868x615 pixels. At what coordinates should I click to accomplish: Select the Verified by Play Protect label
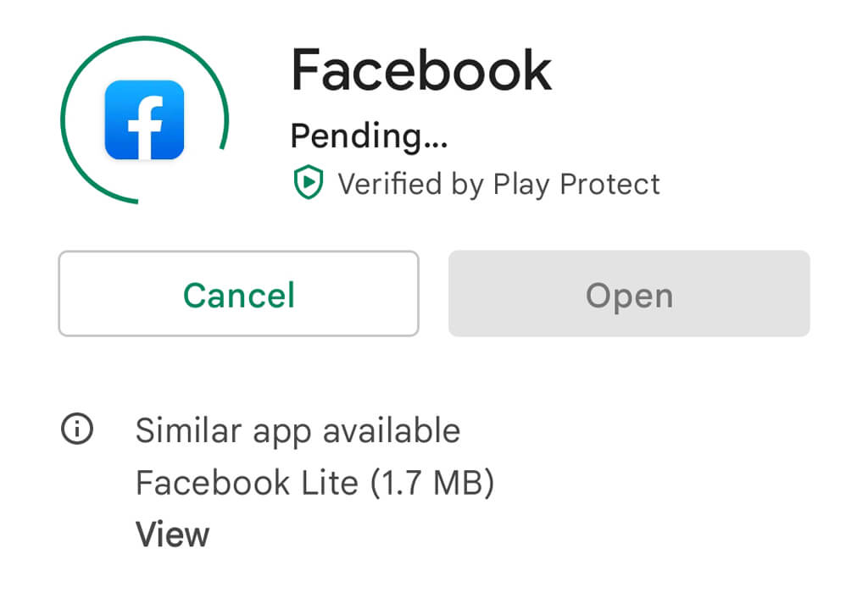click(x=498, y=184)
